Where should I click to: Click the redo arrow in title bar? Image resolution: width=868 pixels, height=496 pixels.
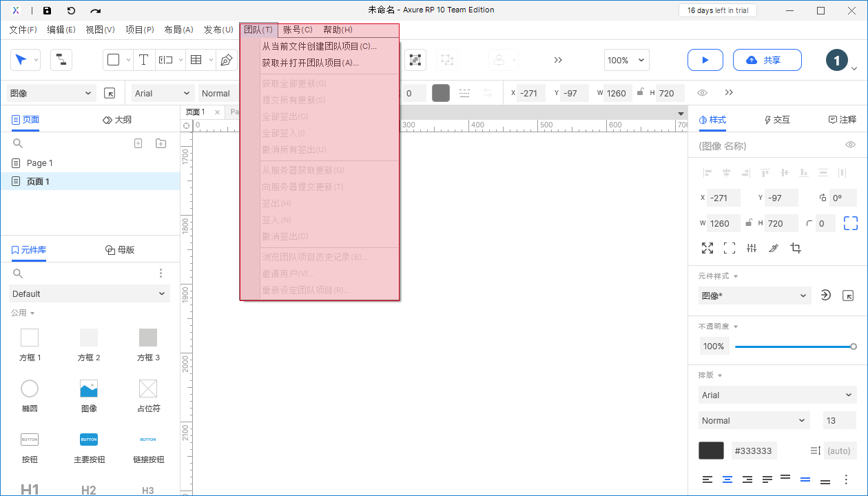point(96,10)
